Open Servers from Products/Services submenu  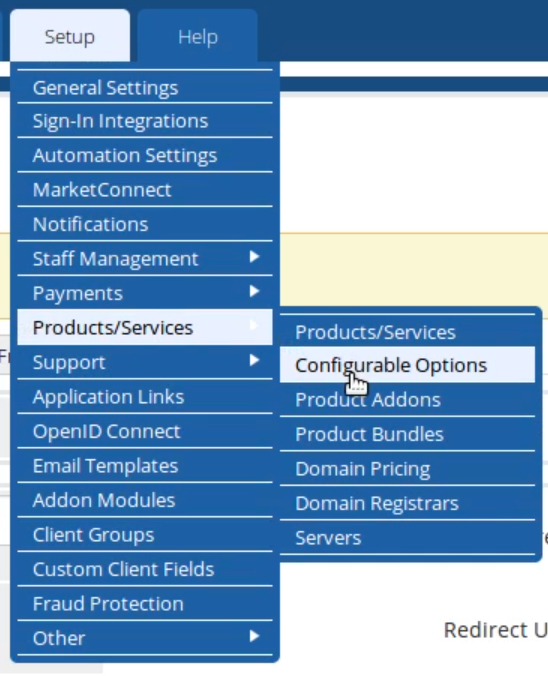coord(407,538)
